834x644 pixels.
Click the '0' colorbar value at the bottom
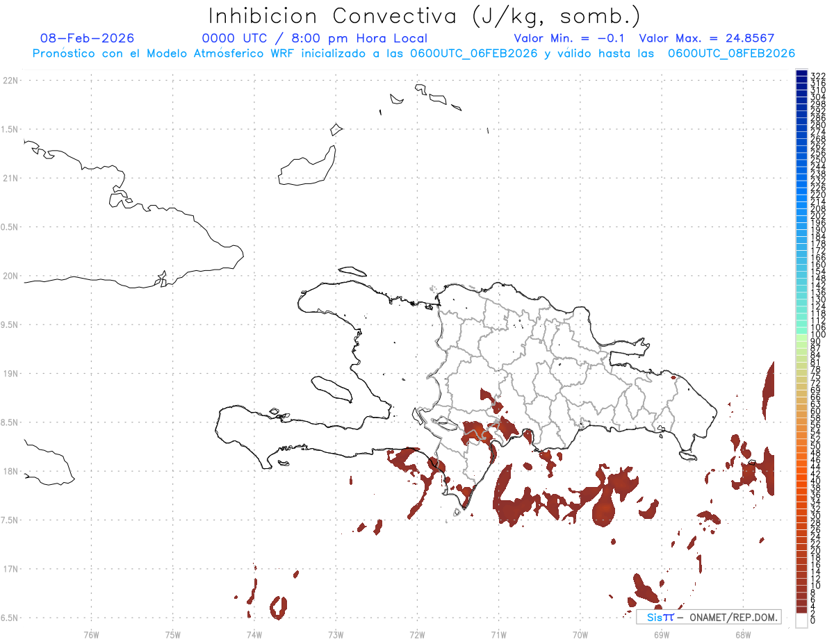[813, 620]
